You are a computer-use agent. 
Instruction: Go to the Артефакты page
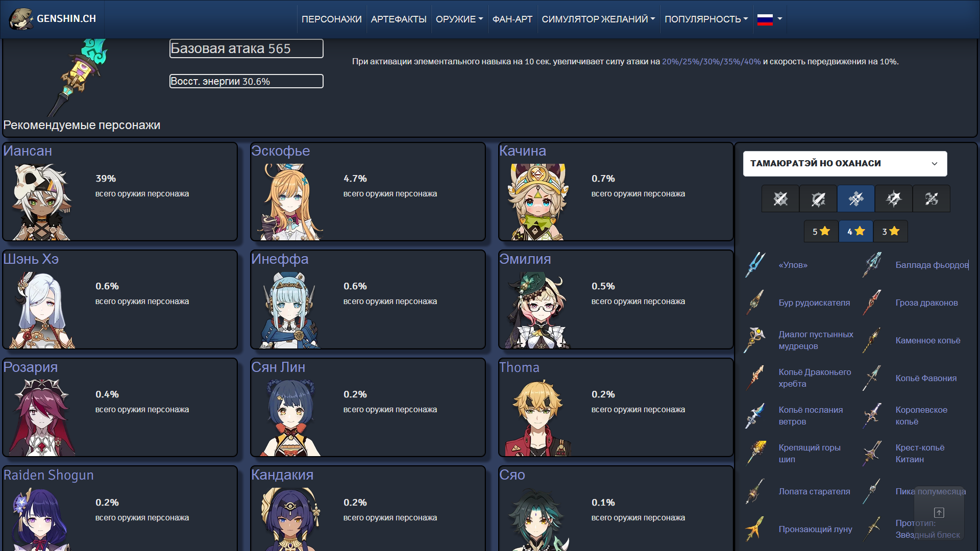[x=398, y=19]
